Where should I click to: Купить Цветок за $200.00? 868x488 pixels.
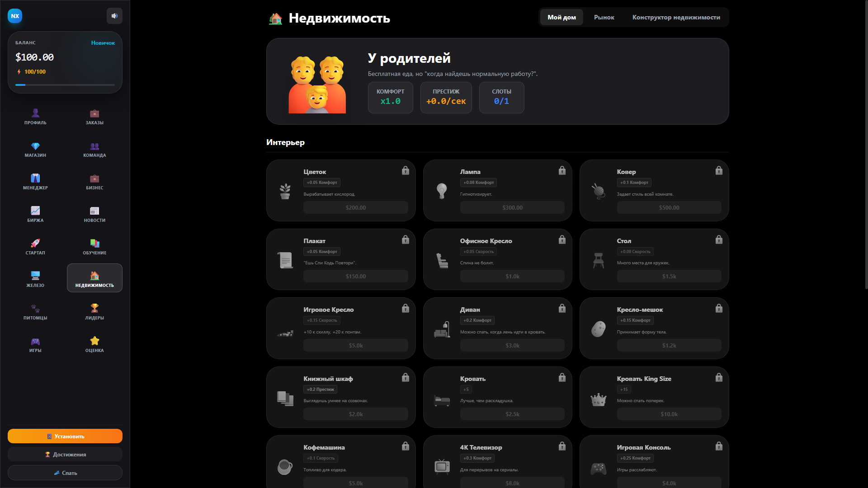coord(355,207)
